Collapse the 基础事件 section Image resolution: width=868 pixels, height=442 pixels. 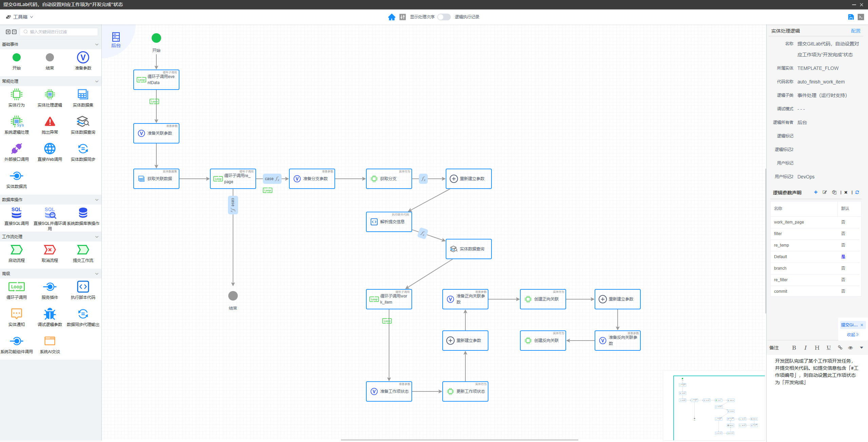[x=97, y=44]
